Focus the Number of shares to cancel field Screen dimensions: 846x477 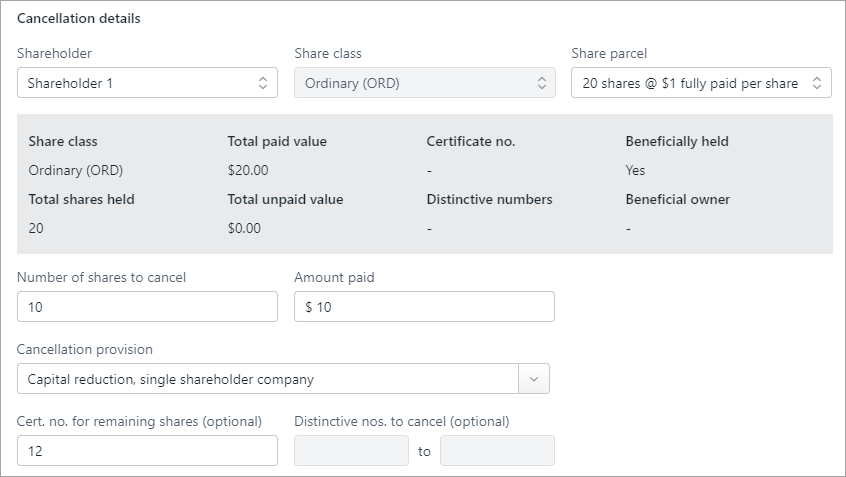point(147,307)
